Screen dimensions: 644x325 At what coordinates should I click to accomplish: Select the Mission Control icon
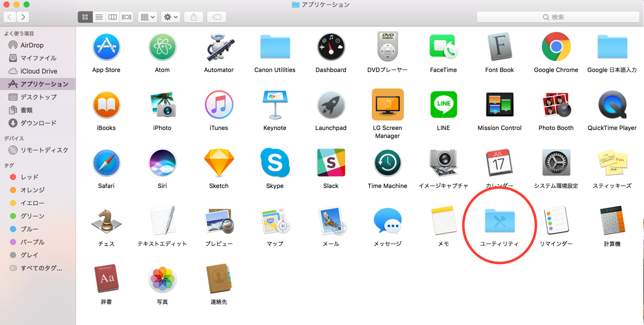(499, 105)
